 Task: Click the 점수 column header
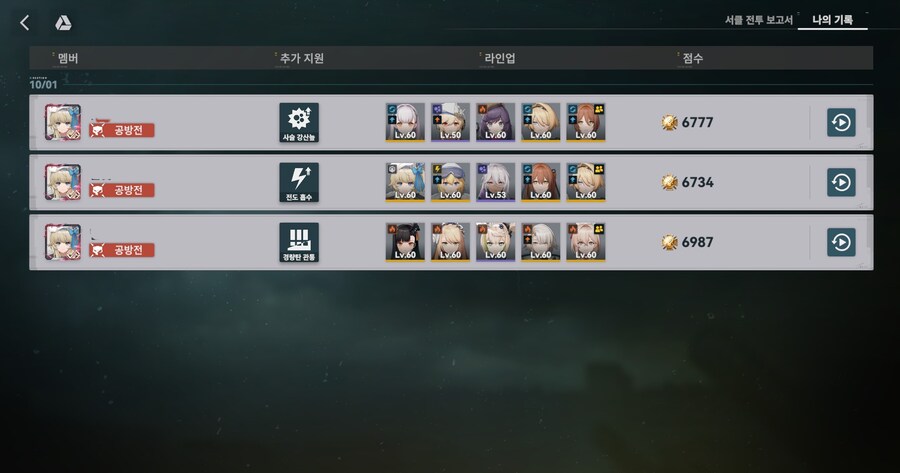[x=692, y=58]
